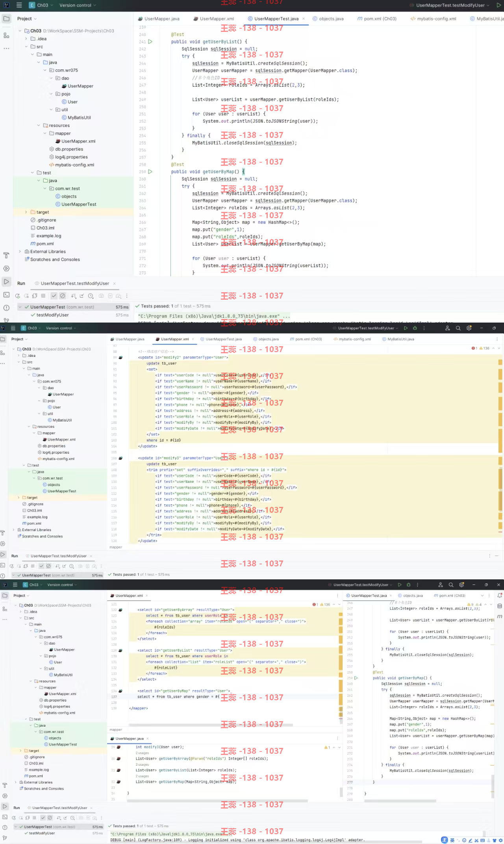This screenshot has width=504, height=844.
Task: Open Project view dropdown in top window
Action: point(27,19)
